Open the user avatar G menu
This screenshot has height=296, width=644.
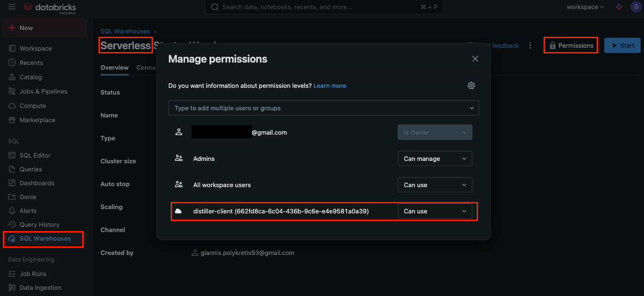coord(635,7)
